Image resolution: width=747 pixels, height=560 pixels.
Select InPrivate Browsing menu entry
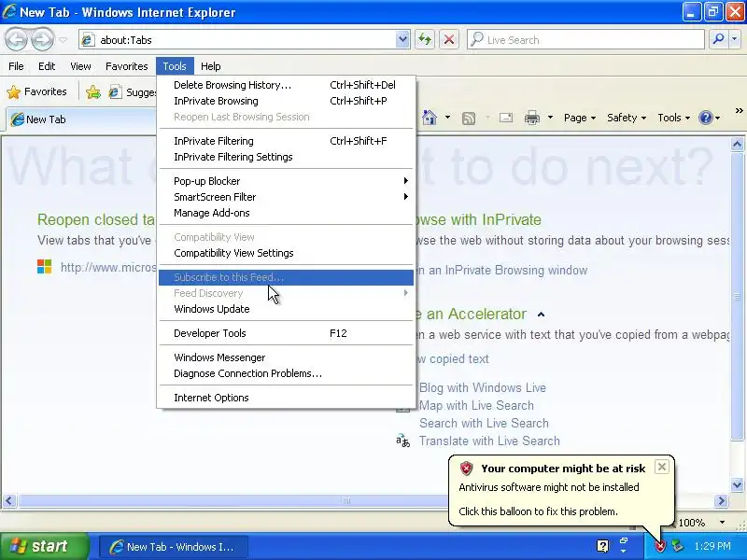point(286,101)
